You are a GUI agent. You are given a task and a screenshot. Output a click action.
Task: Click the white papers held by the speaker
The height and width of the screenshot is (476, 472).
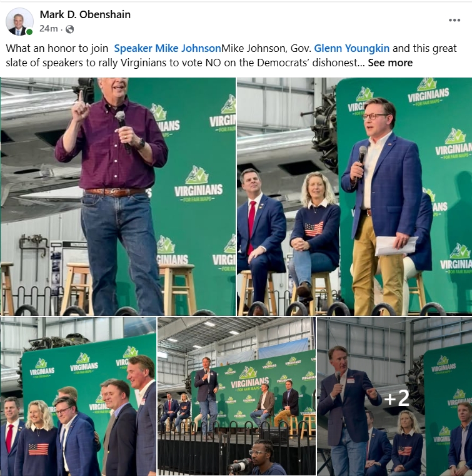point(396,245)
